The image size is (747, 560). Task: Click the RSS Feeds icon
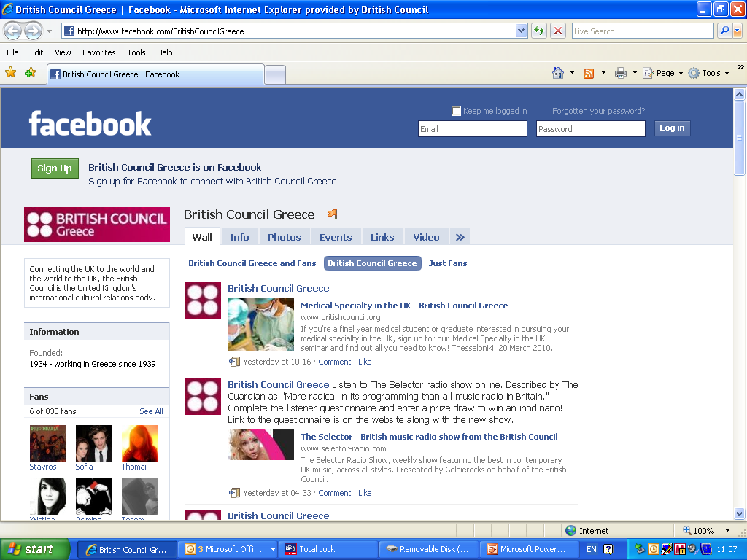pos(589,74)
